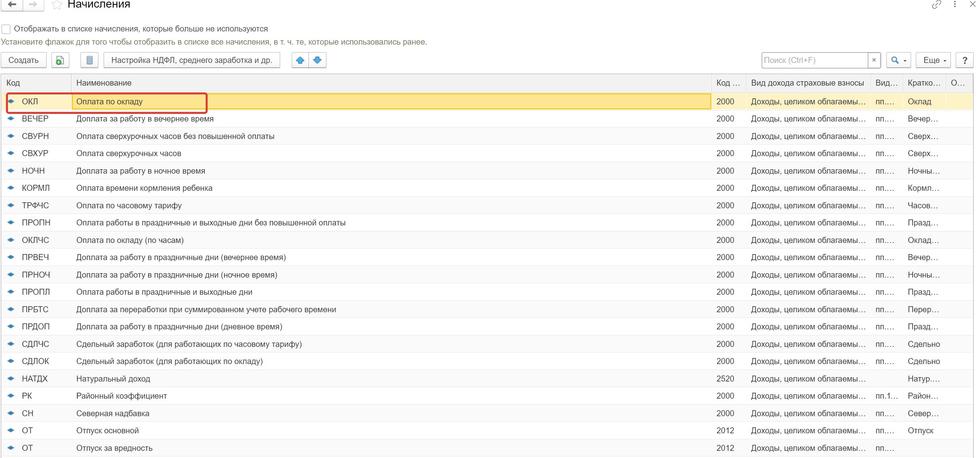The image size is (980, 458).
Task: Click пп.1… cell in Районный коэффициент row
Action: tap(887, 396)
